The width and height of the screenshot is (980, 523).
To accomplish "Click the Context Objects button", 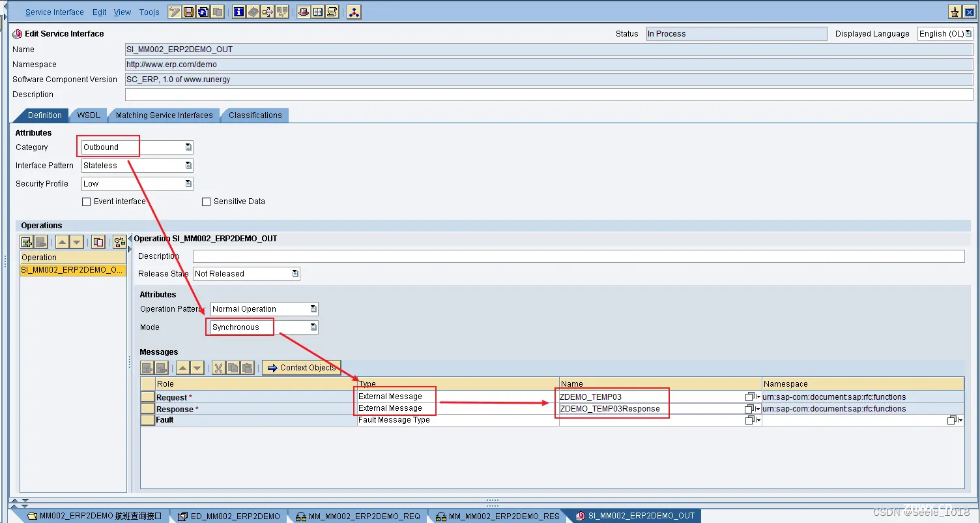I will [301, 368].
